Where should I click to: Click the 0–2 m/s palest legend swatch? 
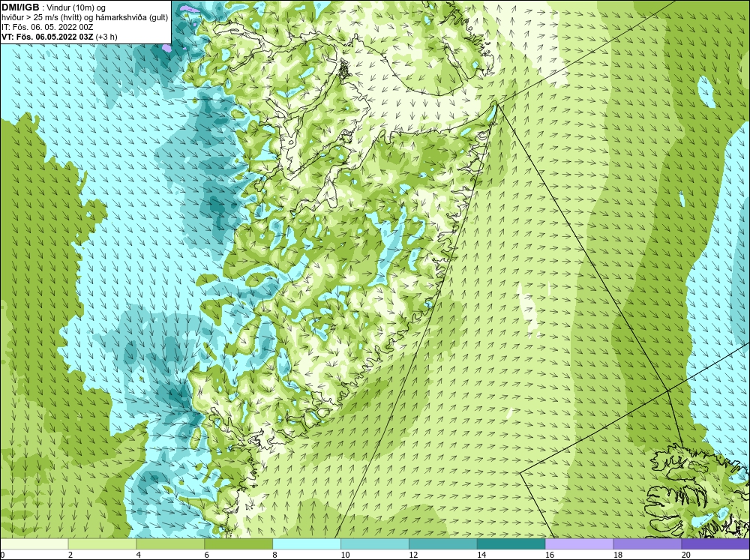click(34, 544)
